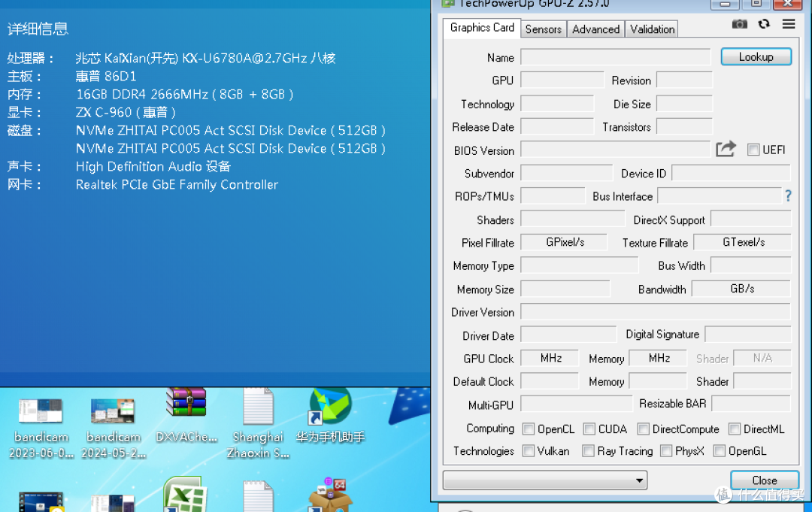Click the Lookup button

(756, 57)
